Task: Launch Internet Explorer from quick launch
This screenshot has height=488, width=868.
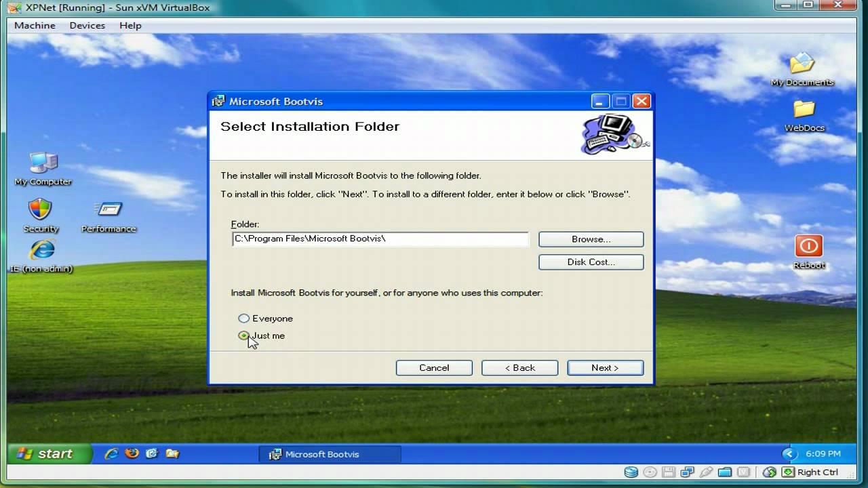Action: (111, 454)
